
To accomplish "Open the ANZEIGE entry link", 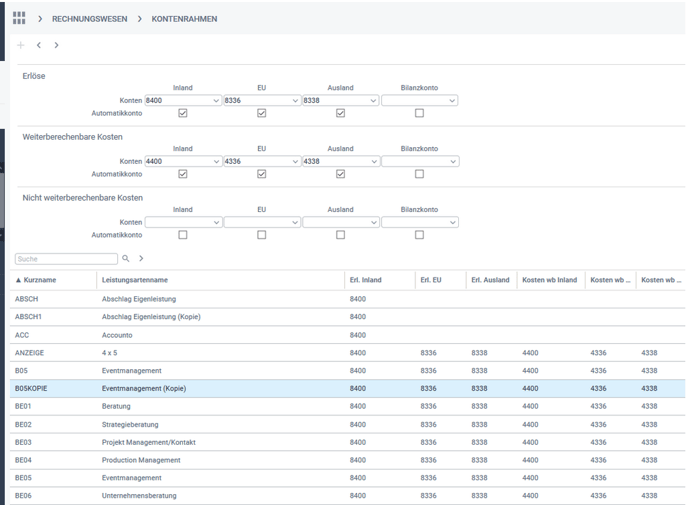I will pos(29,353).
